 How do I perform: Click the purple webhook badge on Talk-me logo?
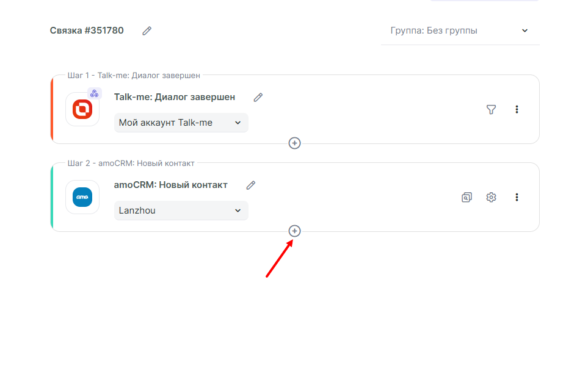point(94,93)
